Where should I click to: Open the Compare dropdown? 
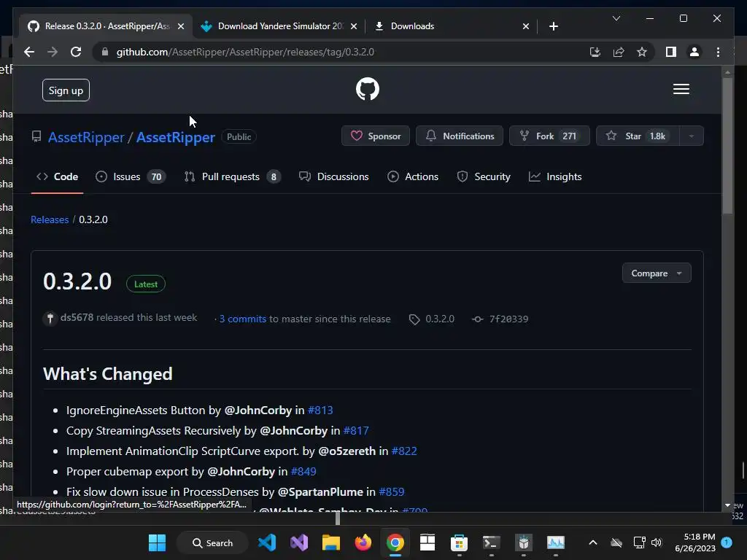click(656, 273)
